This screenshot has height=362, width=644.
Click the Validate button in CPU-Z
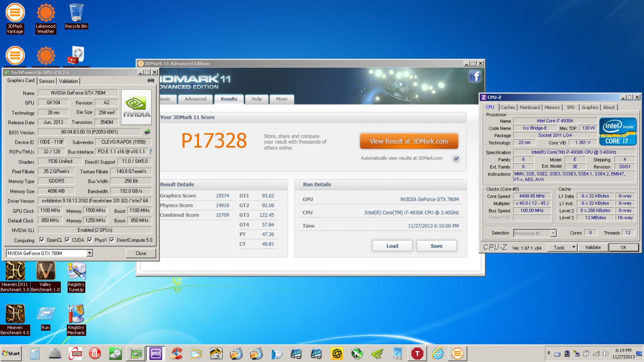(x=593, y=247)
